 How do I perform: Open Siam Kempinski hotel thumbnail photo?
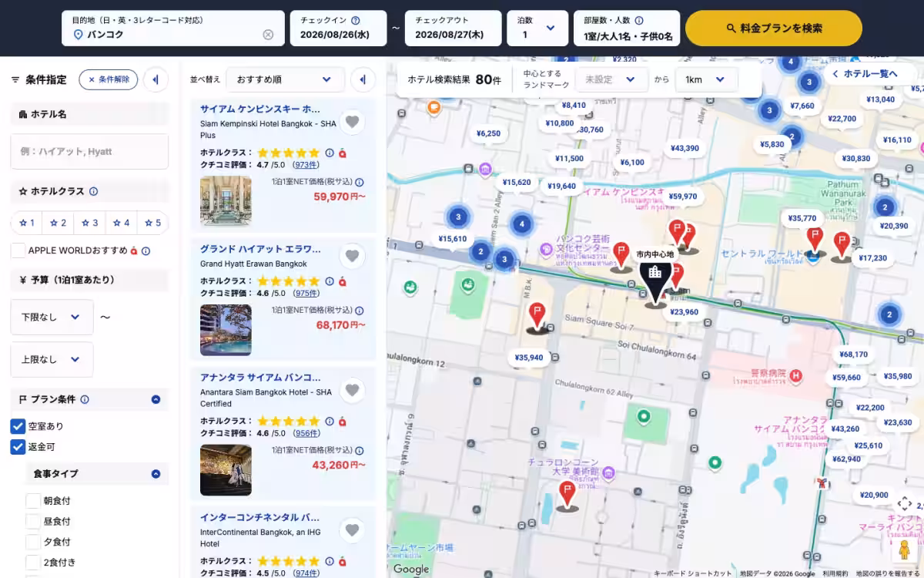[226, 201]
